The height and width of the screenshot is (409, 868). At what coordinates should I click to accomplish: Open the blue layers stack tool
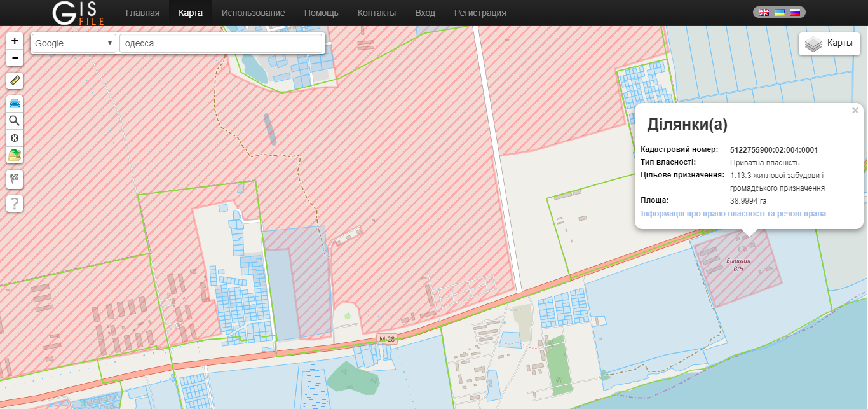[x=15, y=103]
